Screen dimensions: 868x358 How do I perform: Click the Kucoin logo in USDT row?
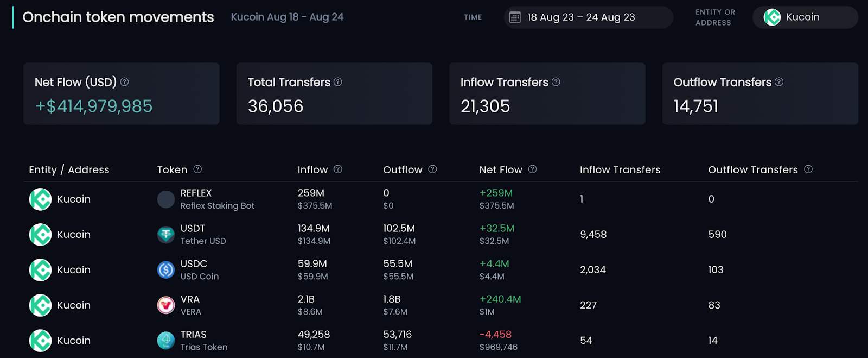[x=40, y=235]
